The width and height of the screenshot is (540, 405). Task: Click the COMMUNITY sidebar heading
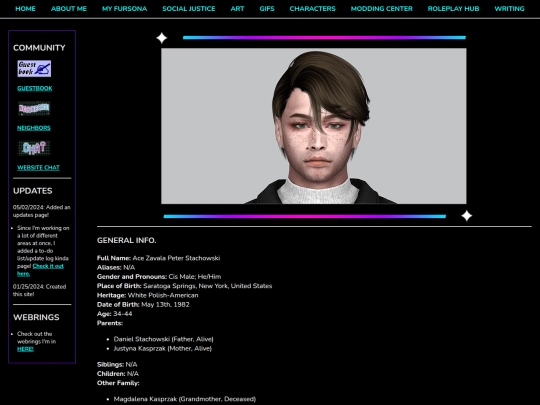coord(39,48)
